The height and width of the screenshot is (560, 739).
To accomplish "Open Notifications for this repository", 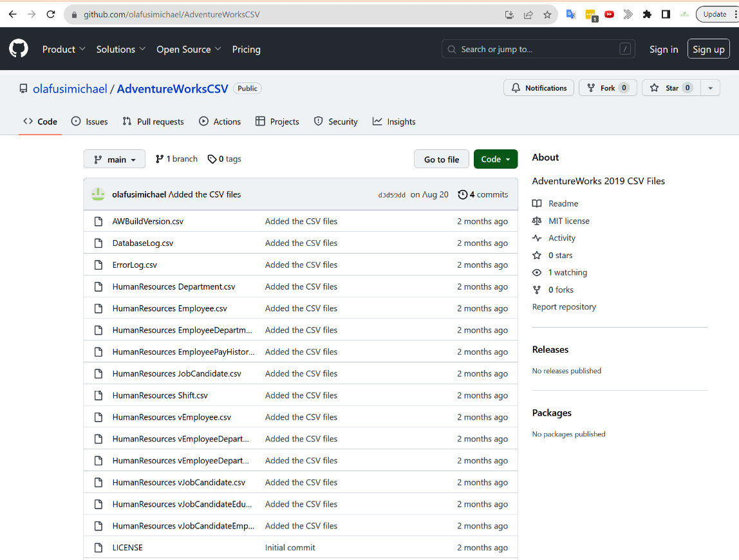I will coord(539,88).
